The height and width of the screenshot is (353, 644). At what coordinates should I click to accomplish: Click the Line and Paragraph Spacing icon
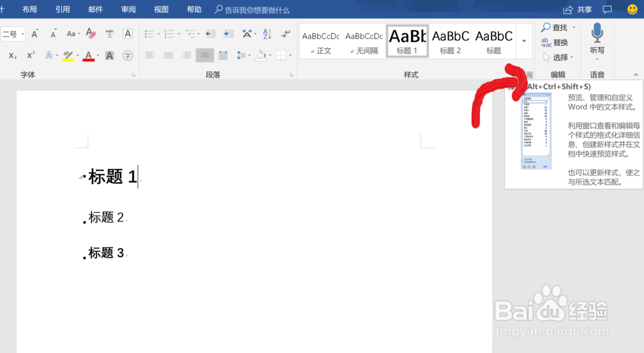(x=241, y=55)
